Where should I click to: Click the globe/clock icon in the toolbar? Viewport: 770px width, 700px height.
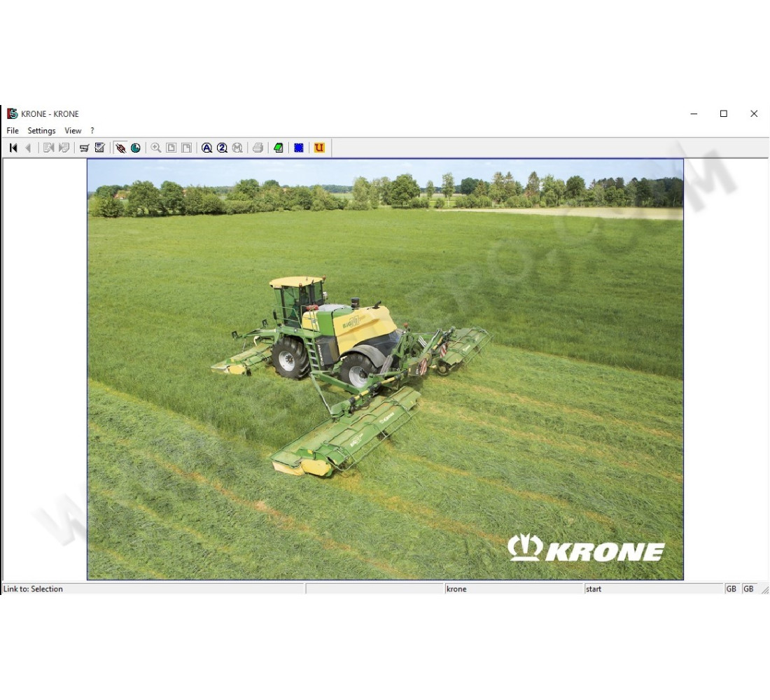click(x=136, y=147)
